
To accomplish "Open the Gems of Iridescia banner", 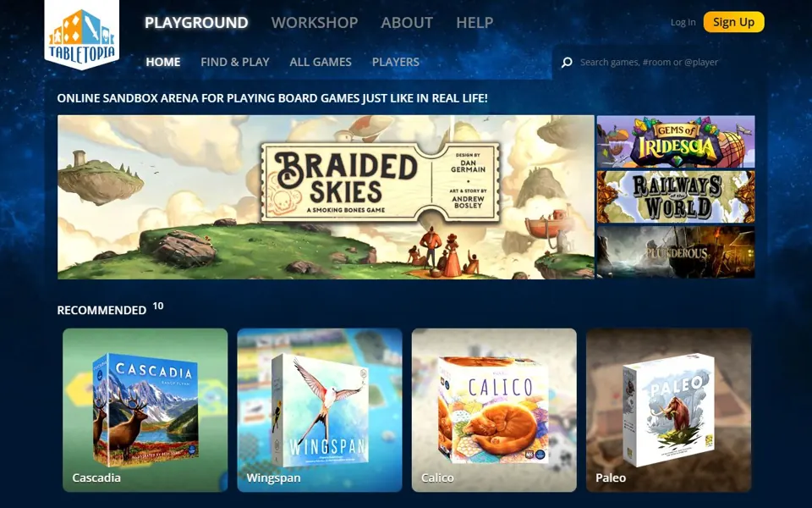I will coord(676,141).
